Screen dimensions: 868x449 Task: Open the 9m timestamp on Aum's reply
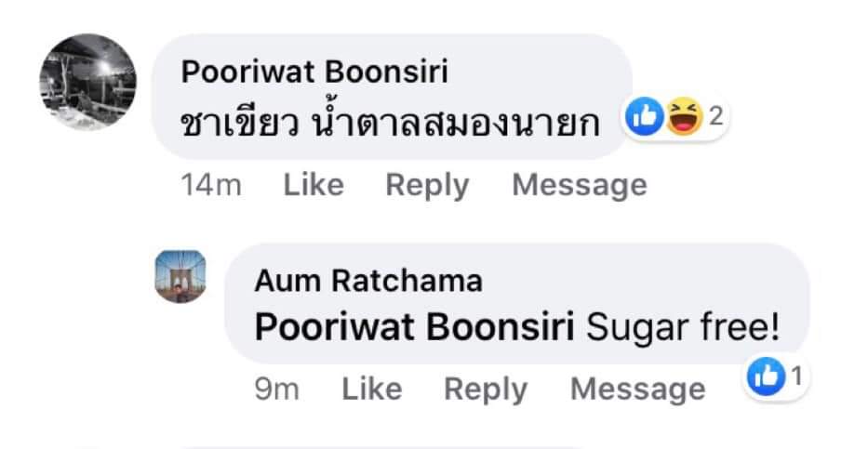(277, 390)
